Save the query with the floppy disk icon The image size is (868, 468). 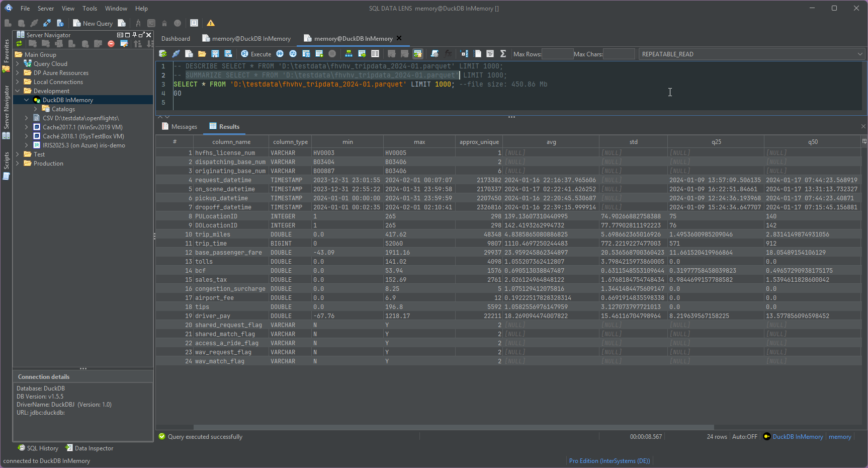pyautogui.click(x=215, y=54)
